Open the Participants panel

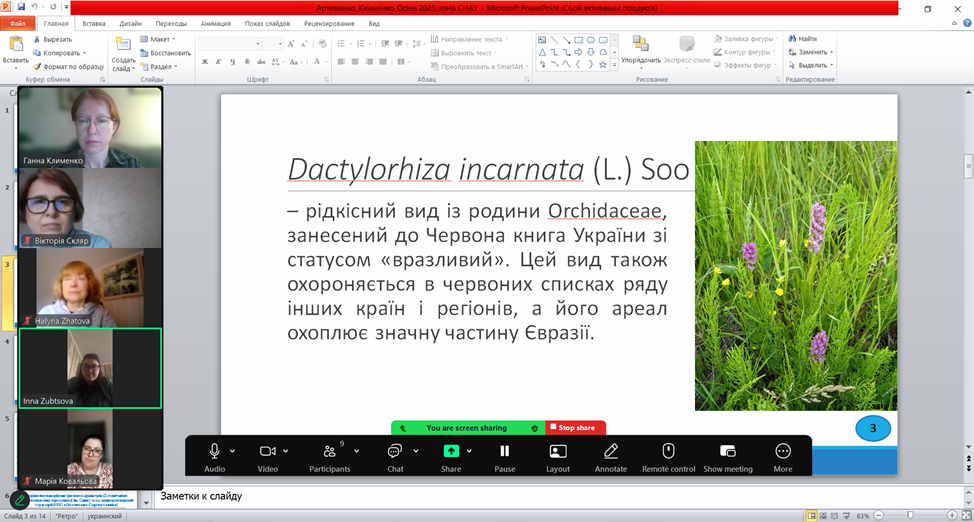pyautogui.click(x=329, y=452)
